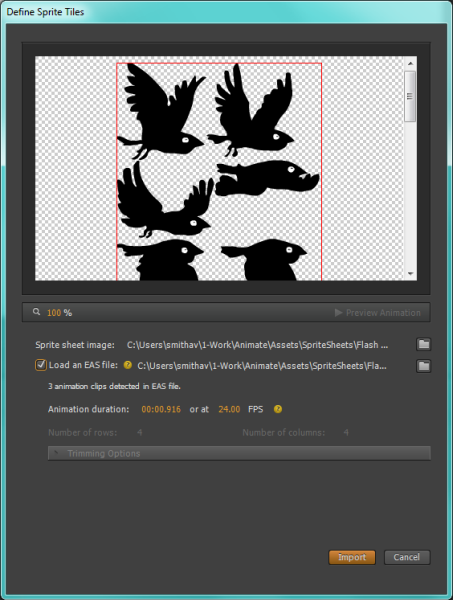
Task: Click the top-left bird sprite in preview
Action: pyautogui.click(x=161, y=111)
